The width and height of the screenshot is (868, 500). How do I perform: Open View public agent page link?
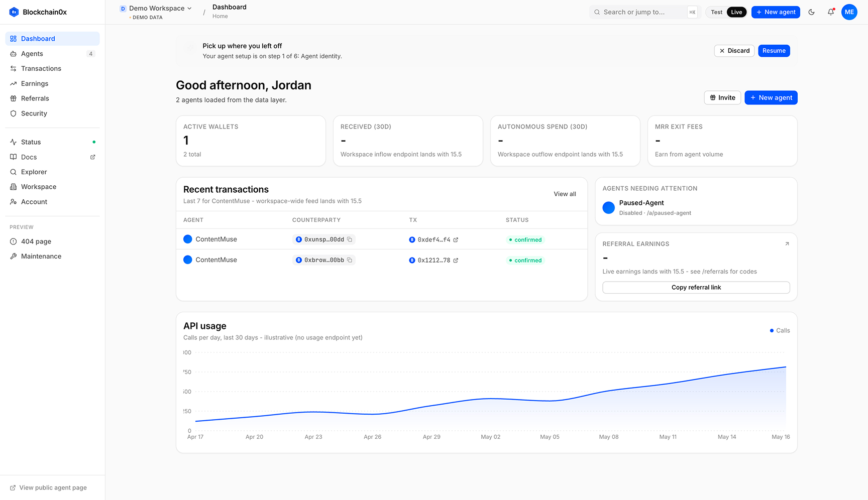pyautogui.click(x=48, y=487)
